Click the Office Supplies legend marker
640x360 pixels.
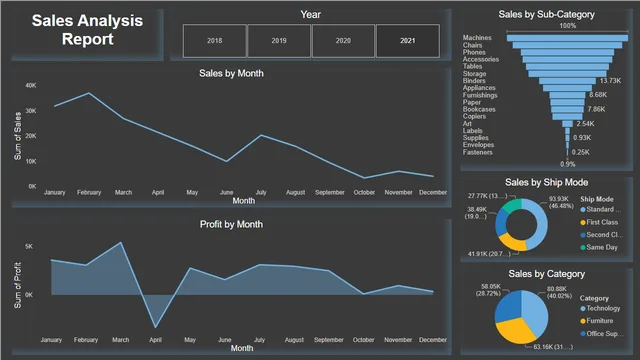(x=583, y=334)
